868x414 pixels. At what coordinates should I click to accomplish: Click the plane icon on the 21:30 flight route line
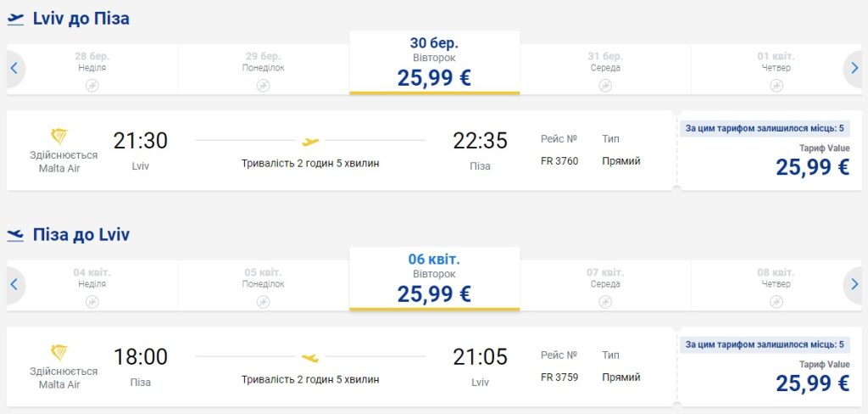click(310, 141)
